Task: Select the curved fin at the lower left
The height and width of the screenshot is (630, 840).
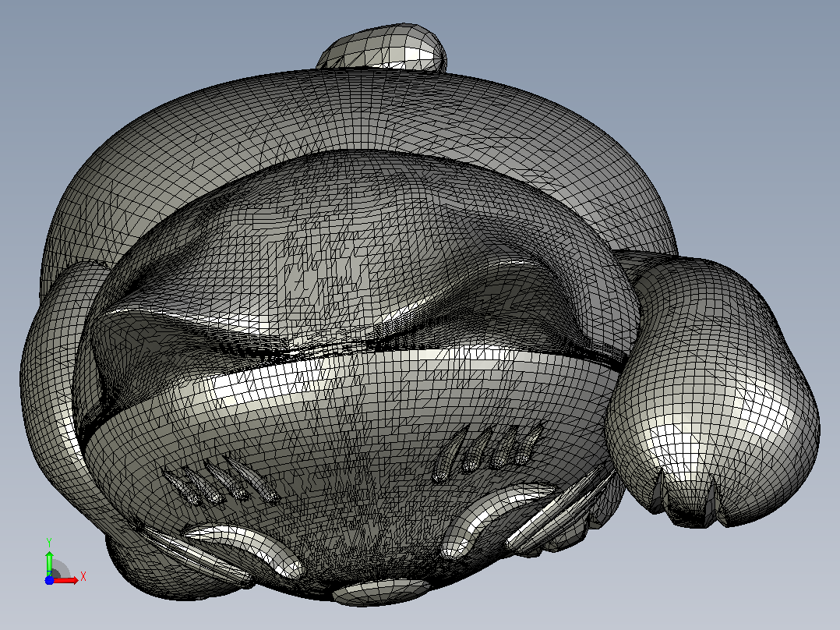Action: tap(245, 550)
